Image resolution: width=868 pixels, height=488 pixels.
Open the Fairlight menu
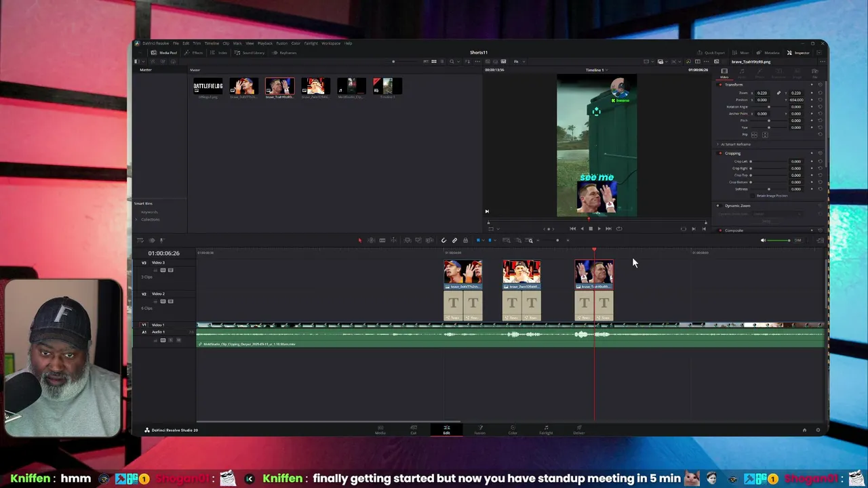(311, 43)
